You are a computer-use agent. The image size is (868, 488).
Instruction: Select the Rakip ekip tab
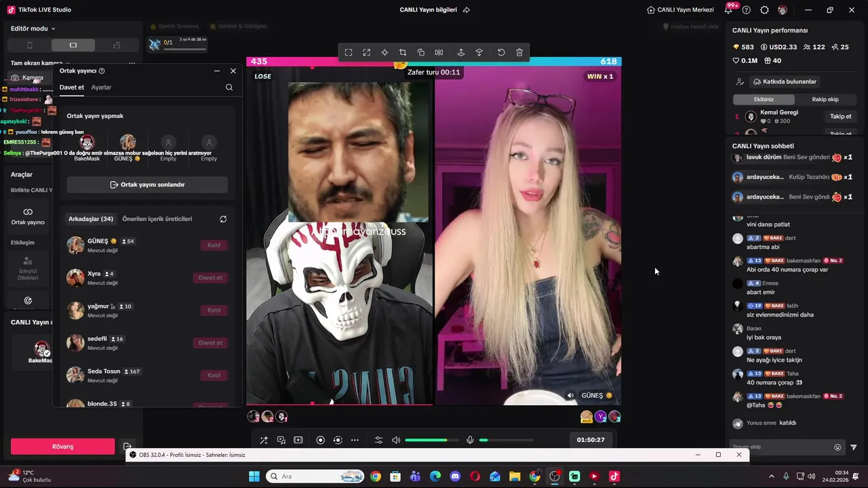click(x=825, y=99)
